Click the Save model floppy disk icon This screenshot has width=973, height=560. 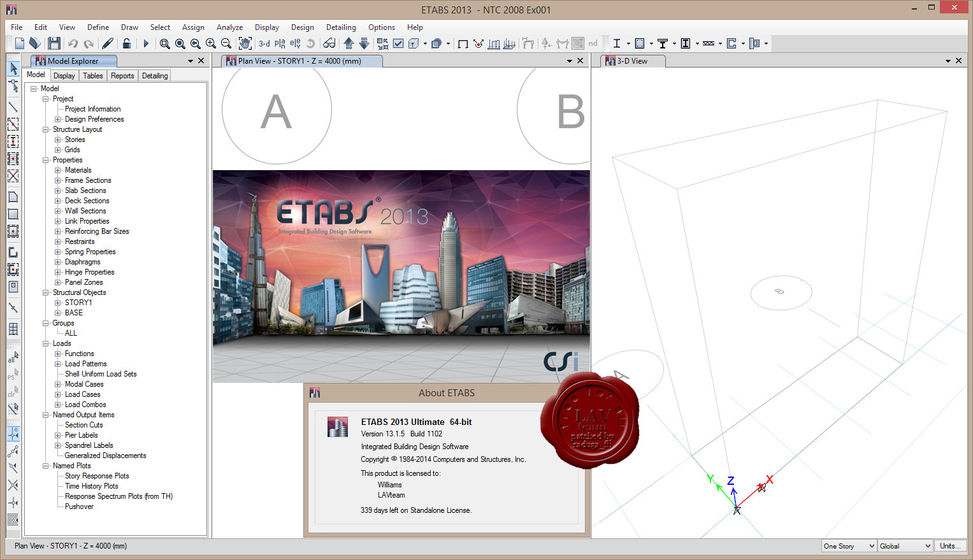point(54,43)
